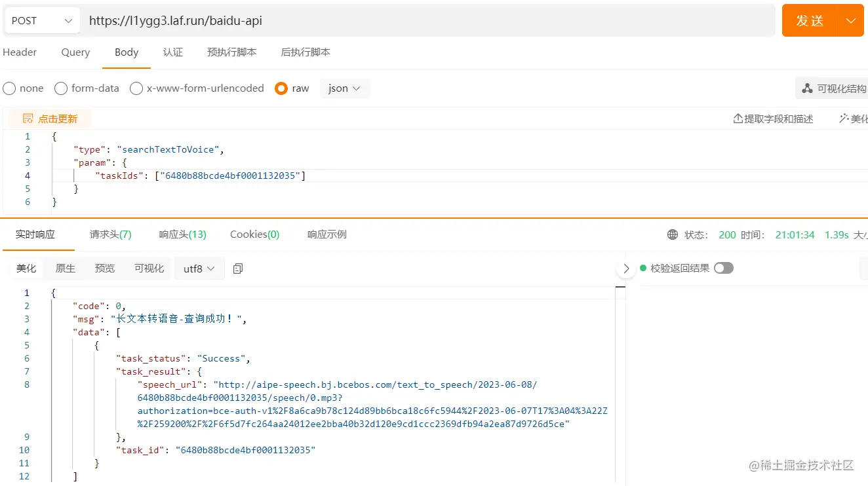
Task: Open the 预执行脚本 tab
Action: (x=232, y=52)
